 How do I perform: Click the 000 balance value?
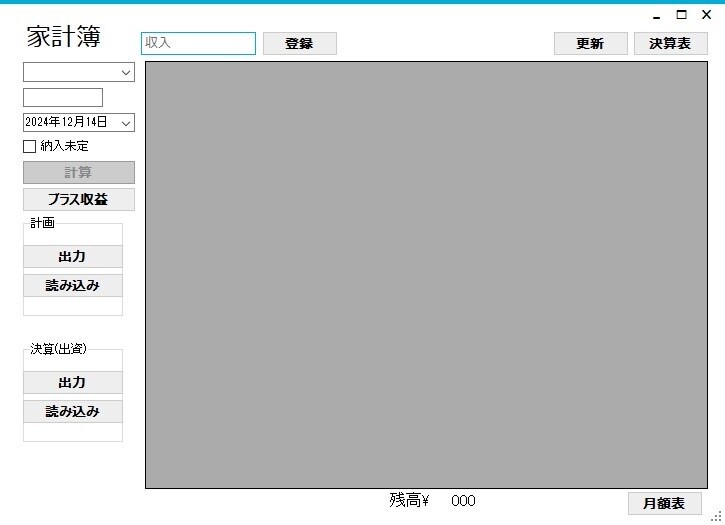[x=463, y=501]
